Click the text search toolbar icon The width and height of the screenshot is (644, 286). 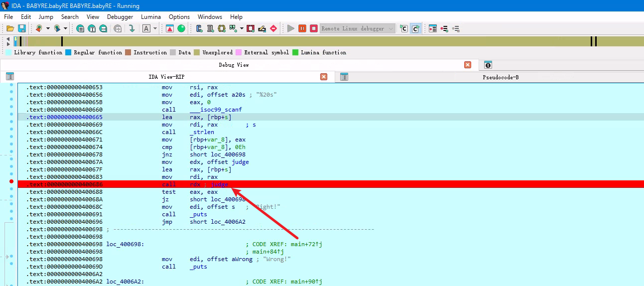click(x=92, y=28)
